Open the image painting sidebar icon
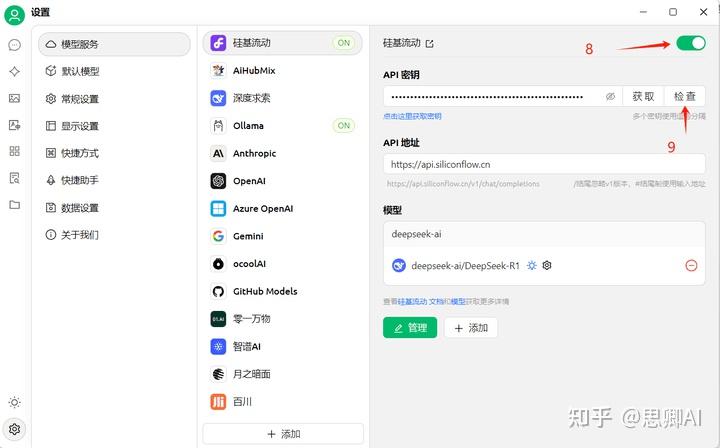Image resolution: width=720 pixels, height=448 pixels. [15, 98]
